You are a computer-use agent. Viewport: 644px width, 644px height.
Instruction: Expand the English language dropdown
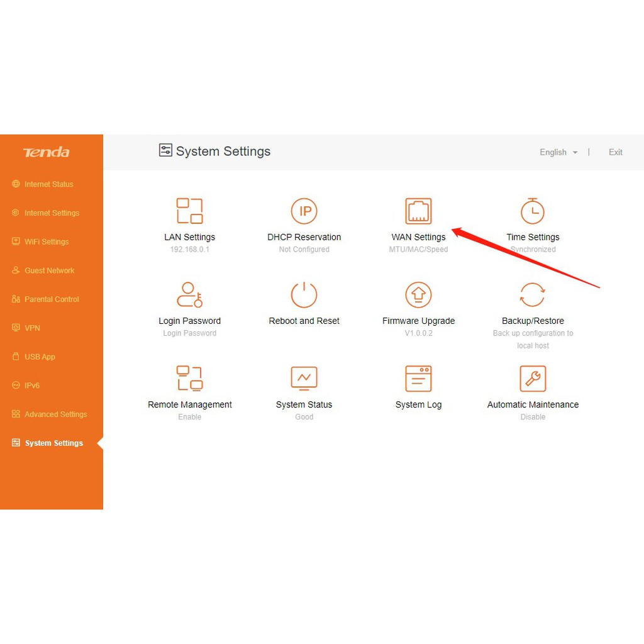(558, 152)
